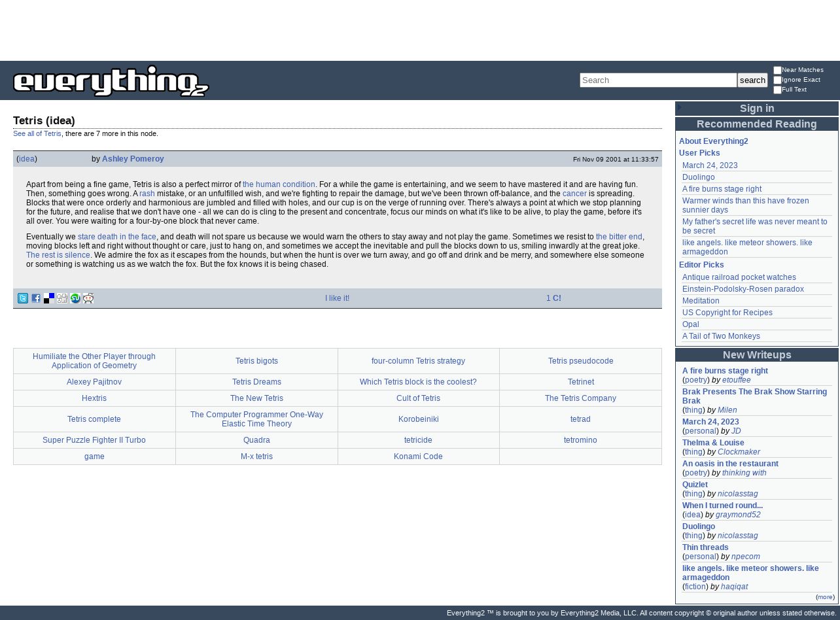Image resolution: width=840 pixels, height=620 pixels.
Task: Open Humiliate the Other Player through Geometry
Action: [x=94, y=361]
